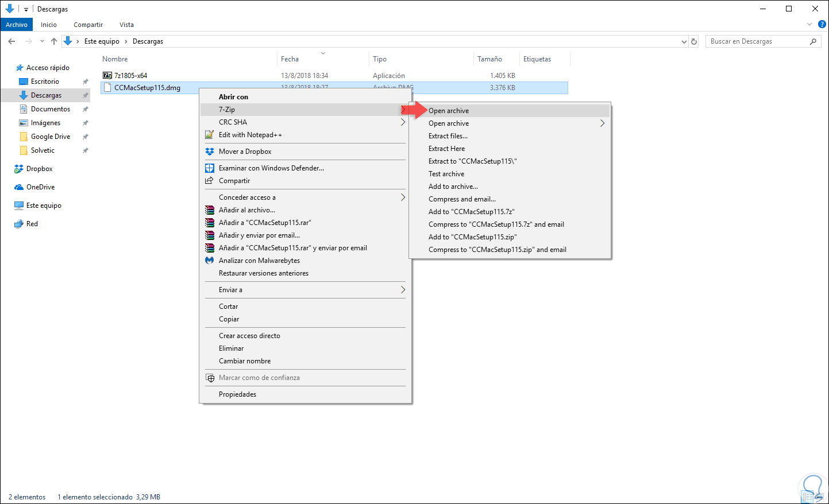Sort by the Tipo column header
Screen dimensions: 829x504
pyautogui.click(x=380, y=59)
